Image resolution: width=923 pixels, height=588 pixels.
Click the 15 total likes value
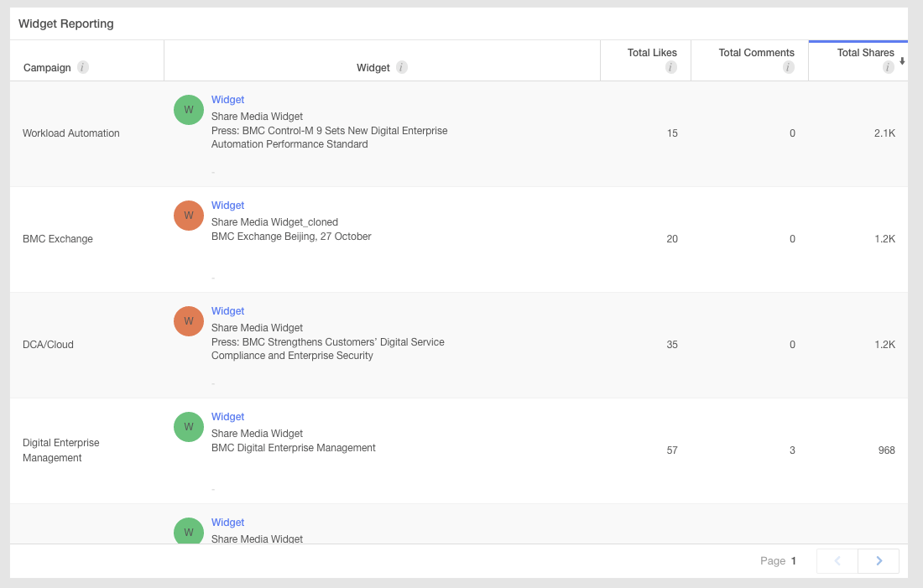click(672, 133)
